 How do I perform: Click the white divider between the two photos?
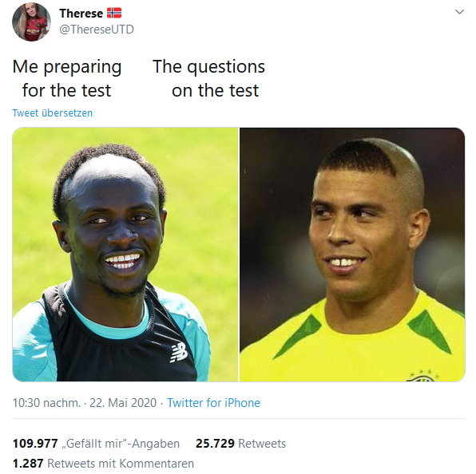(239, 254)
